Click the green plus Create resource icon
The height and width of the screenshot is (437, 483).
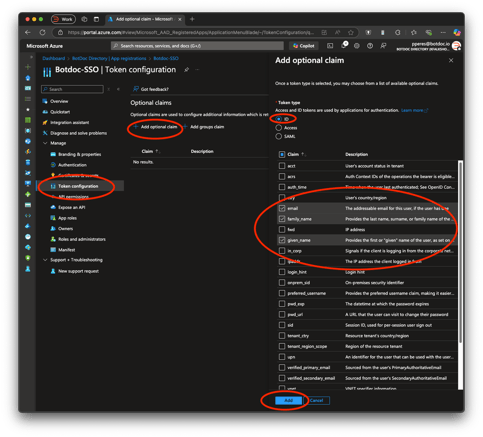(x=28, y=67)
